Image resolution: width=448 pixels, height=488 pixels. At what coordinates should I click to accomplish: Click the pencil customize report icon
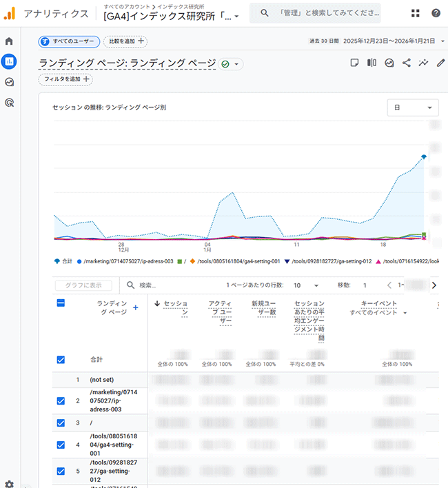[441, 63]
